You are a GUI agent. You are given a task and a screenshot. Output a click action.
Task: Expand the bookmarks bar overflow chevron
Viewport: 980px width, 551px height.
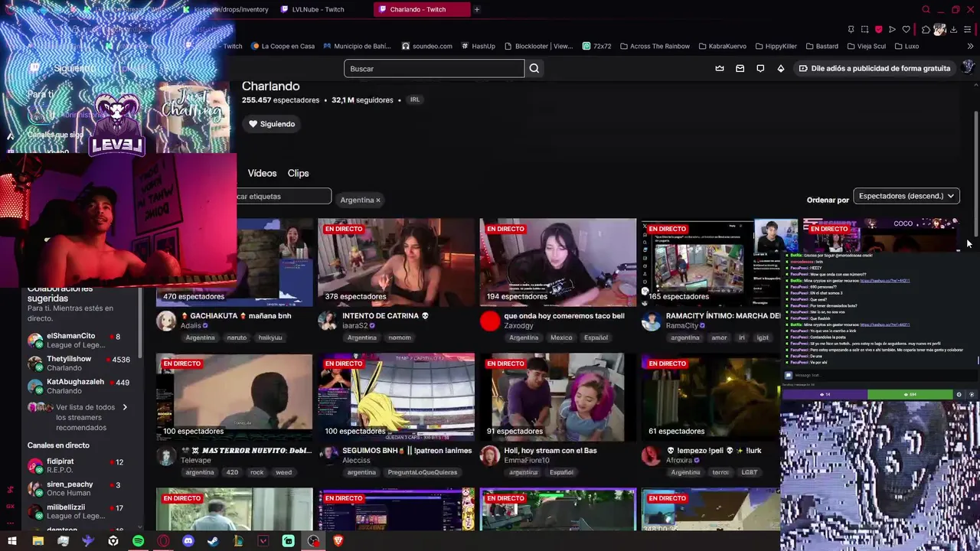coord(970,46)
